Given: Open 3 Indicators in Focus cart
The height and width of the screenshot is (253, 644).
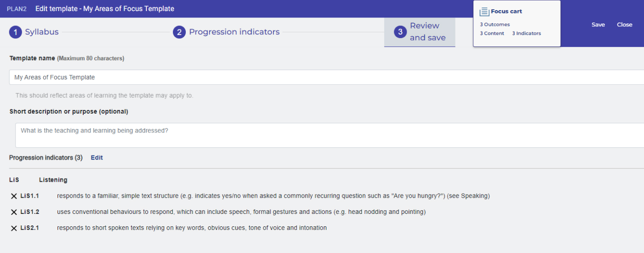Looking at the screenshot, I should pos(526,34).
